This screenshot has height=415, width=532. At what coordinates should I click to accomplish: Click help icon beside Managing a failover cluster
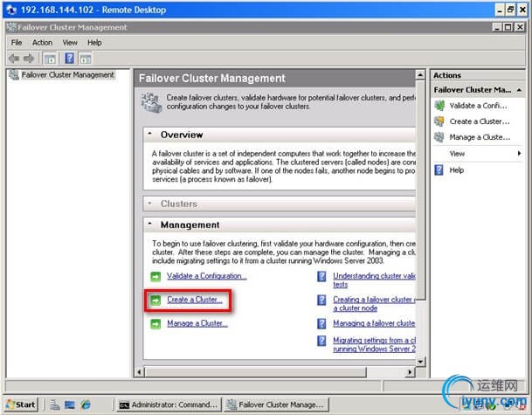[321, 323]
